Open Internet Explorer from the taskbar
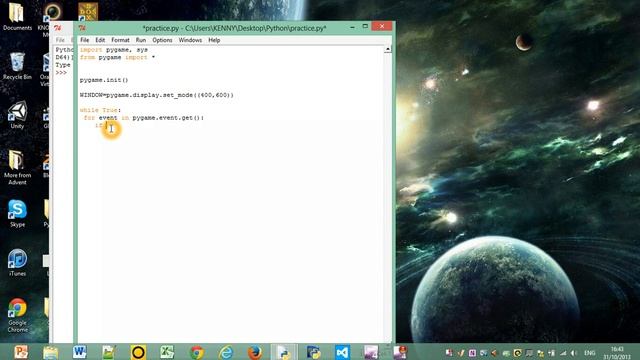640x360 pixels. 225,352
